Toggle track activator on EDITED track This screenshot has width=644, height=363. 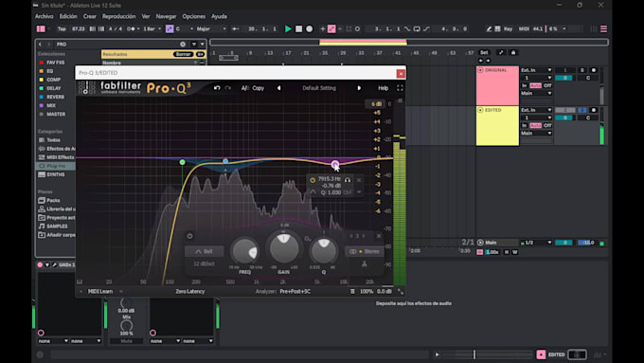point(565,110)
